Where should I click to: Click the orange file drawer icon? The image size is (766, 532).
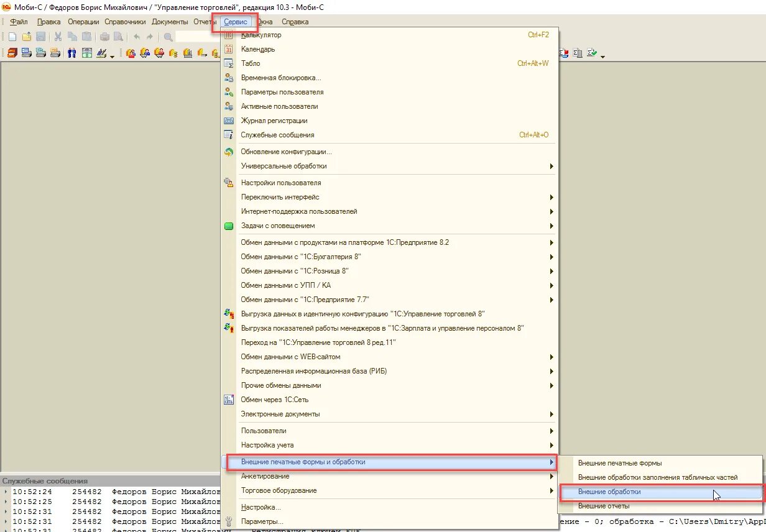tap(12, 53)
